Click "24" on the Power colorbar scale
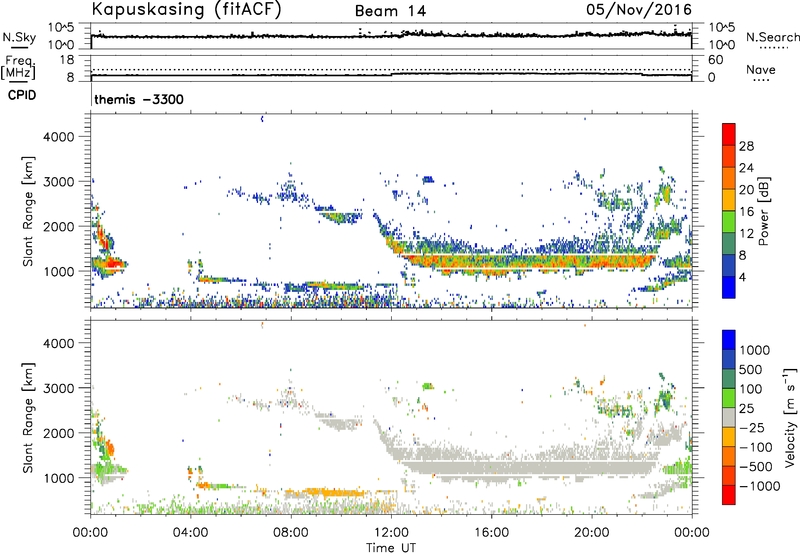This screenshot has width=800, height=554. pos(746,168)
